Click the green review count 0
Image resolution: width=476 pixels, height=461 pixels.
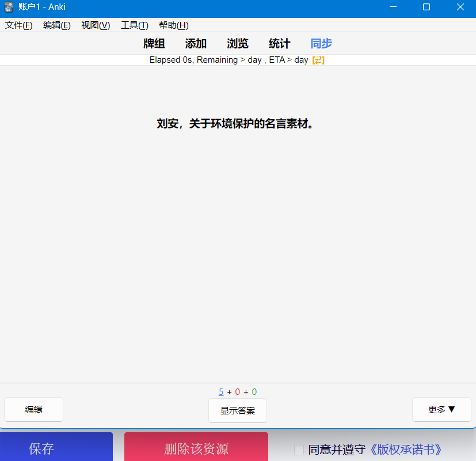pyautogui.click(x=254, y=392)
